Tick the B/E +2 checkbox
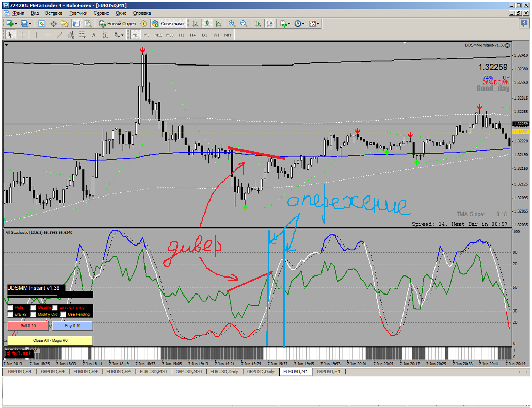 [x=10, y=314]
